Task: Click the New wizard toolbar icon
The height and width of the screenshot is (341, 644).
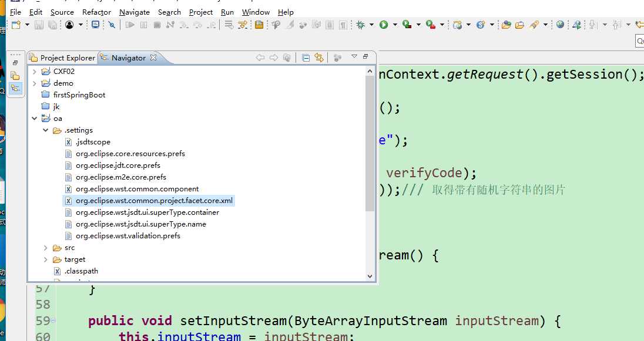Action: pos(16,25)
